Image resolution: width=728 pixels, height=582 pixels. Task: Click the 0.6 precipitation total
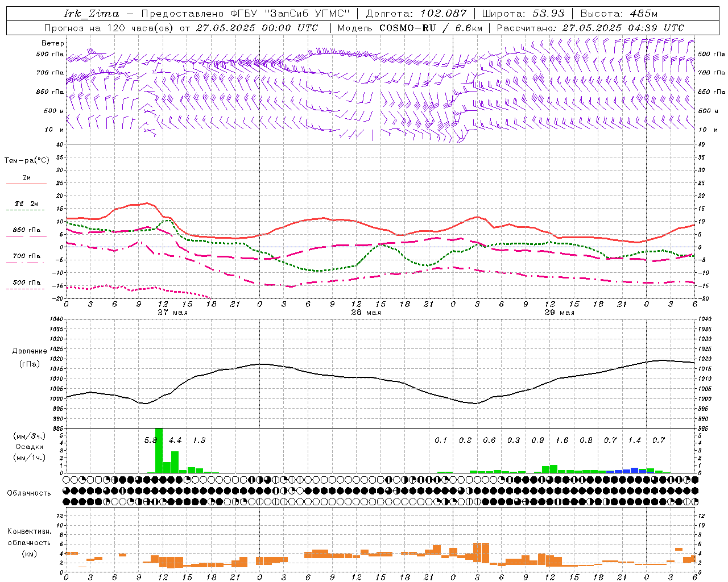[x=489, y=440]
